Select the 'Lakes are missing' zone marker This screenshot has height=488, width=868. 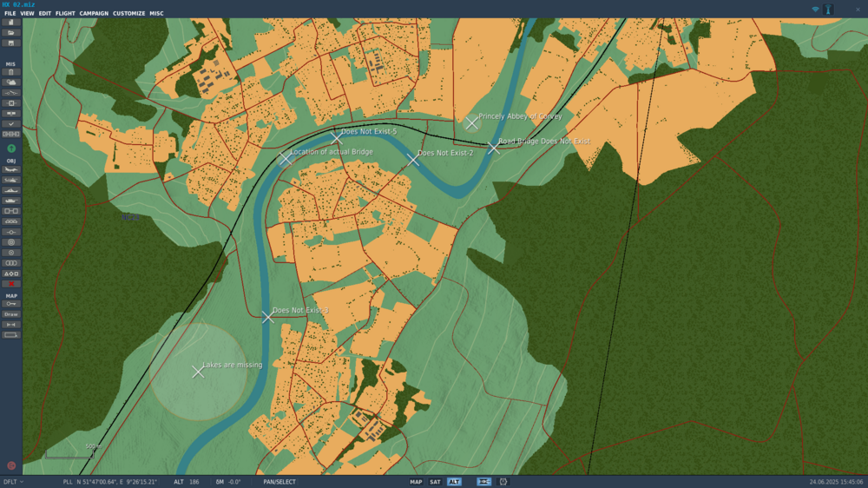(198, 372)
